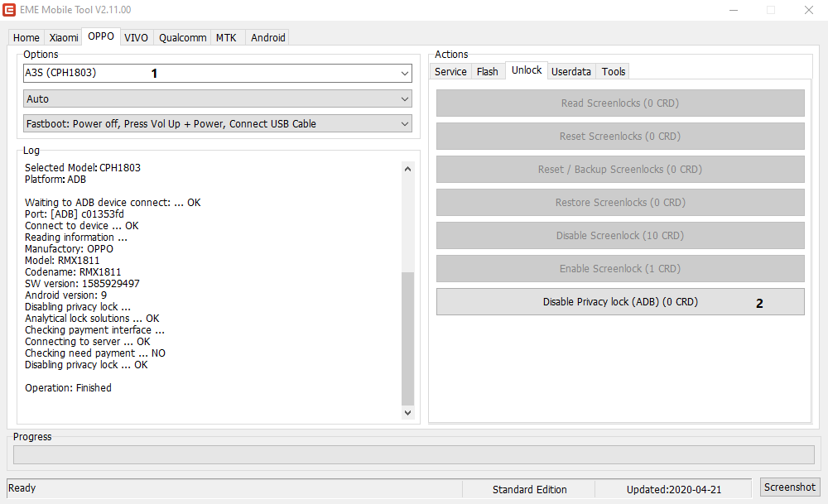Click the Progress bar
828x504 pixels.
pos(413,455)
